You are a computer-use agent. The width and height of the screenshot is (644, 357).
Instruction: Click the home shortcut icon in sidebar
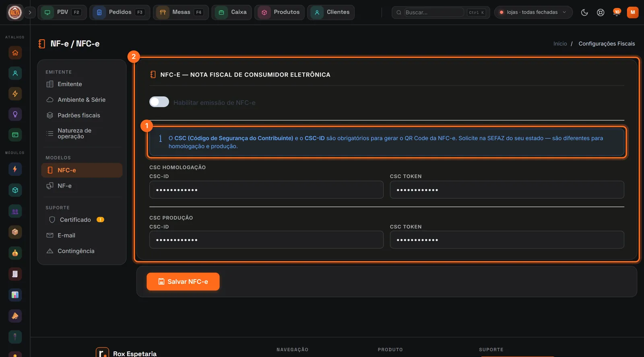15,53
